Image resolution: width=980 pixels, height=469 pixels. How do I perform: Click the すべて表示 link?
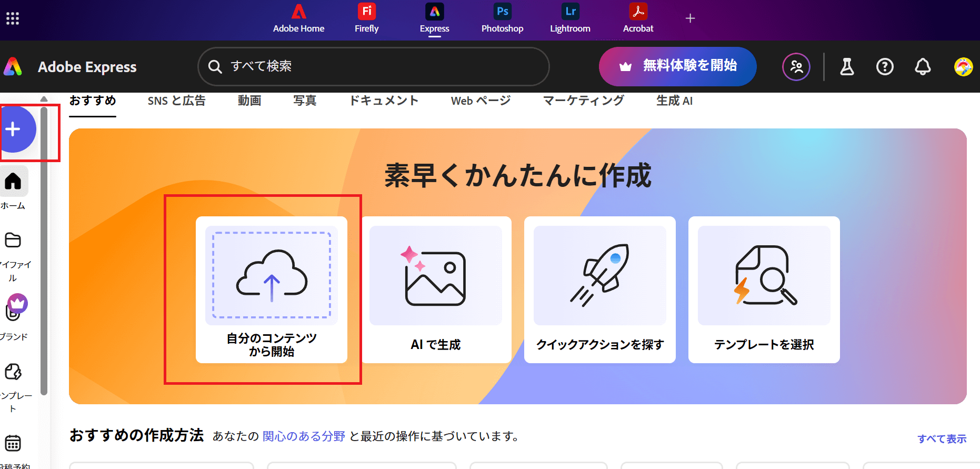click(x=942, y=439)
